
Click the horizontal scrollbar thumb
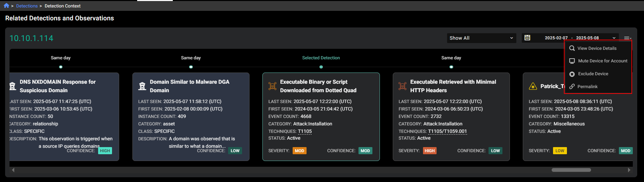571,170
